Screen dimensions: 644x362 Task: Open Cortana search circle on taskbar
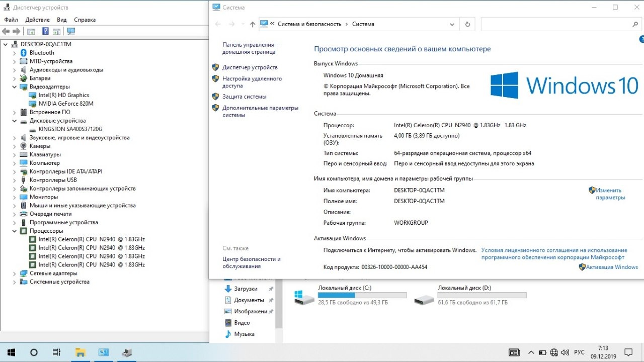[34, 352]
